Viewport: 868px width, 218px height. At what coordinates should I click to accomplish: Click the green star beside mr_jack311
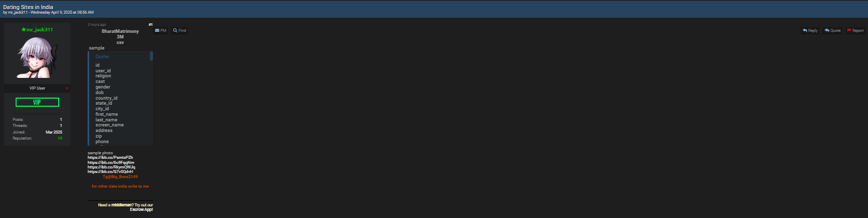click(x=23, y=29)
